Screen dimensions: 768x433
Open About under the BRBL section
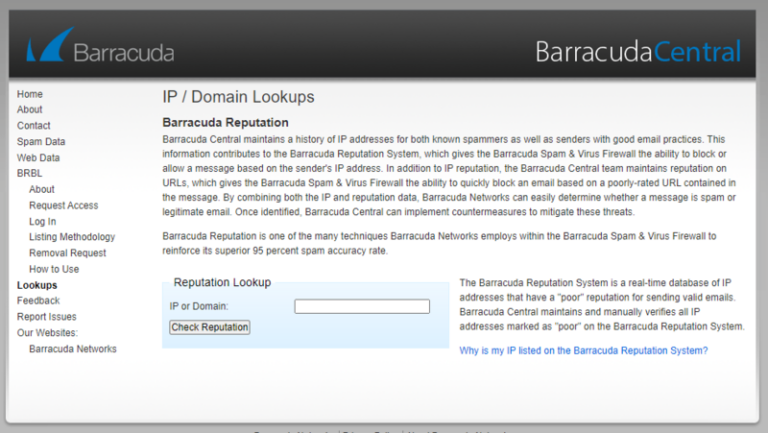(42, 189)
